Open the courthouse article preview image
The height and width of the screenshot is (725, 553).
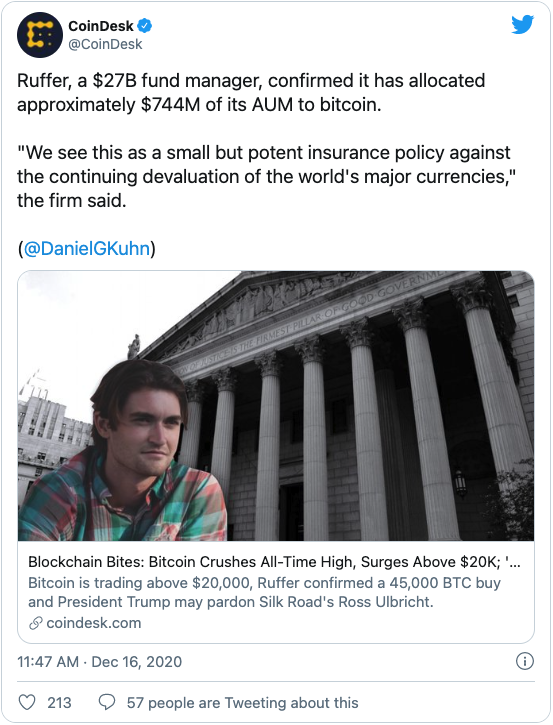(276, 406)
